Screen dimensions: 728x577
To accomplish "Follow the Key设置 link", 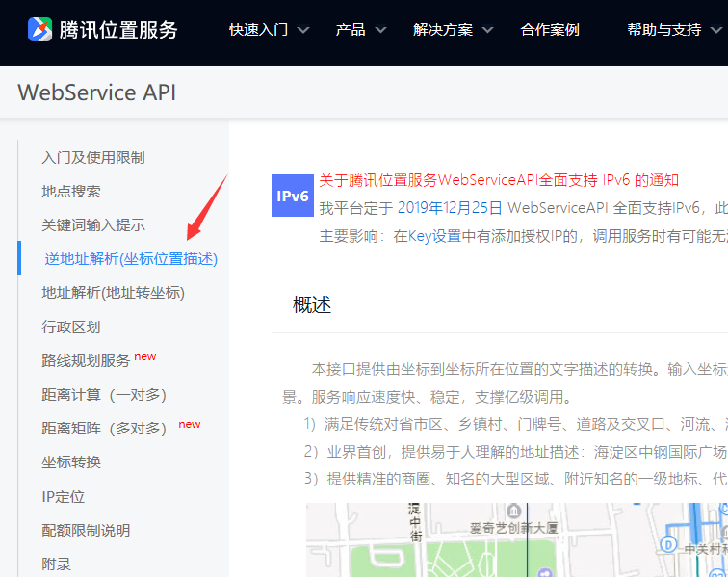I will coord(434,236).
